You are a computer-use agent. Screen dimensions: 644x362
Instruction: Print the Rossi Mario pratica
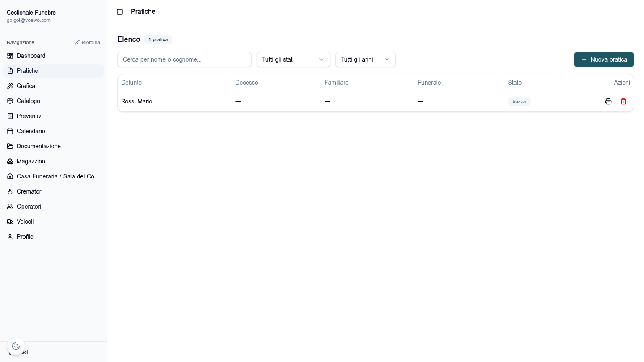click(x=608, y=101)
